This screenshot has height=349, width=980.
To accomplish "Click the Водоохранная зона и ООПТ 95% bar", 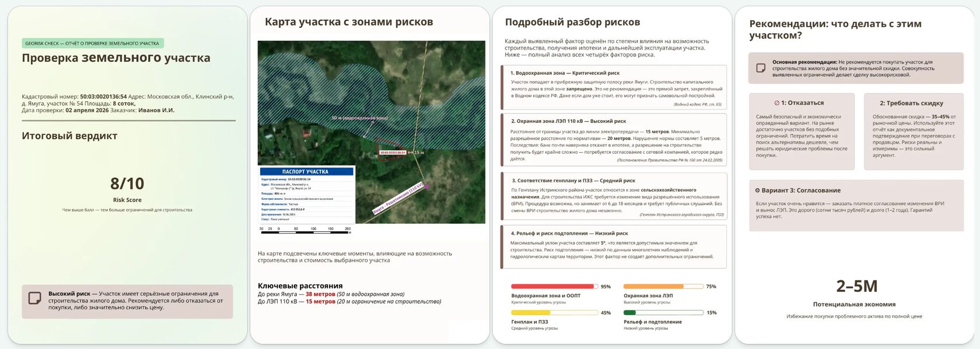I will tap(555, 287).
